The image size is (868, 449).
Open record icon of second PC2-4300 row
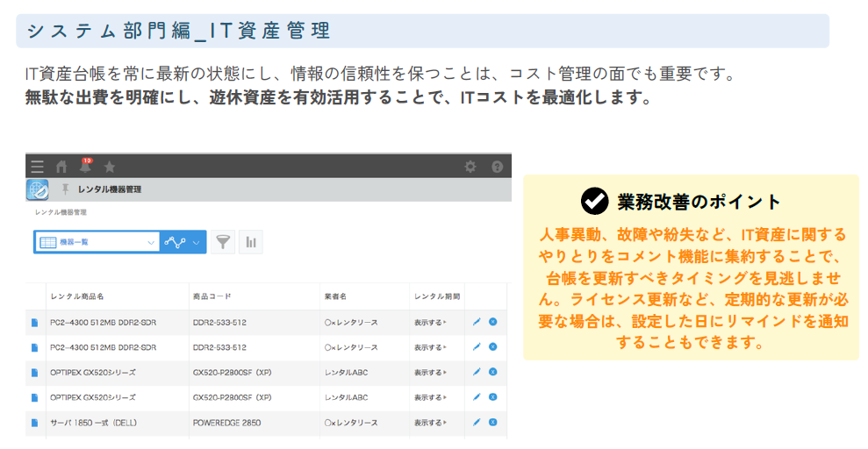point(34,347)
